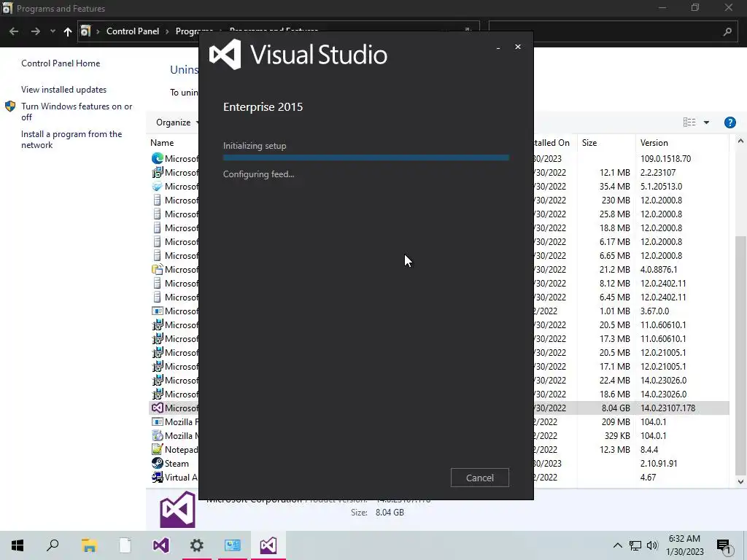This screenshot has height=560, width=747.
Task: Click version 3.67.0.0 cell
Action: pos(654,311)
